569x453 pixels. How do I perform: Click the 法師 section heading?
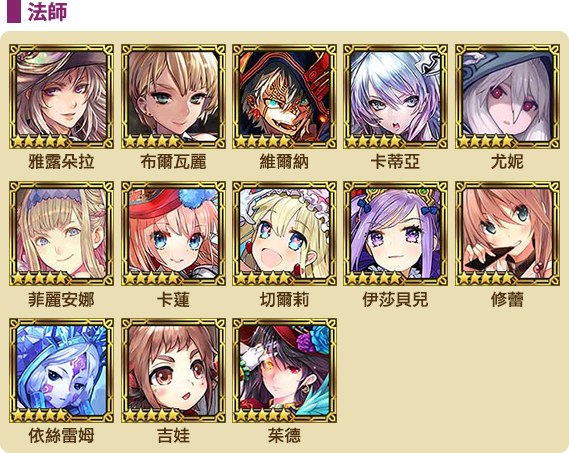48,12
